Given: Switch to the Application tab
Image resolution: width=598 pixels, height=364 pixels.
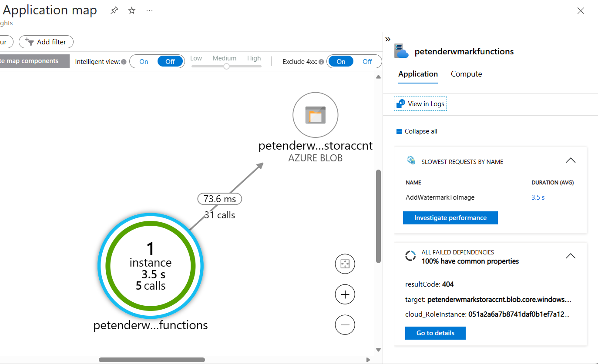Looking at the screenshot, I should click(x=418, y=74).
